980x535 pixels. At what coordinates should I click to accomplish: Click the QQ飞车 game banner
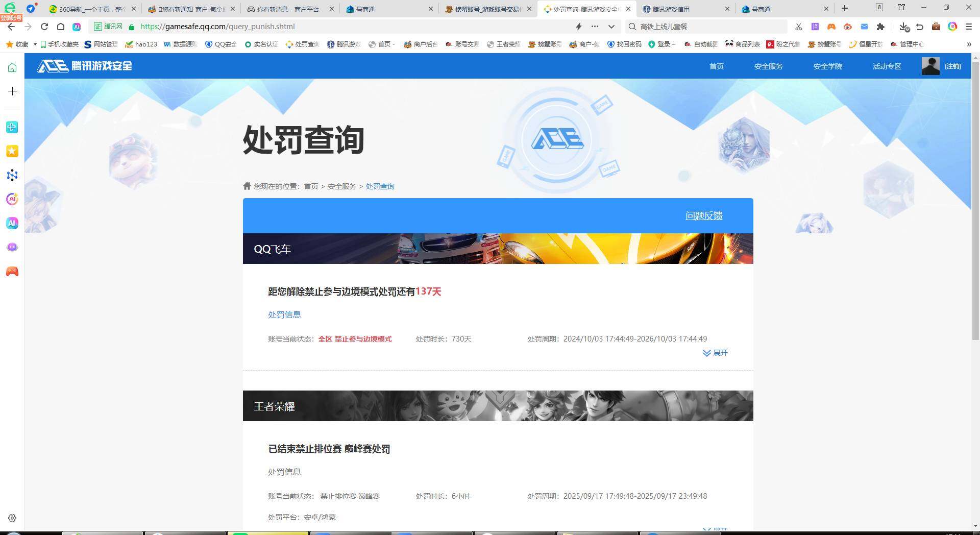[498, 249]
